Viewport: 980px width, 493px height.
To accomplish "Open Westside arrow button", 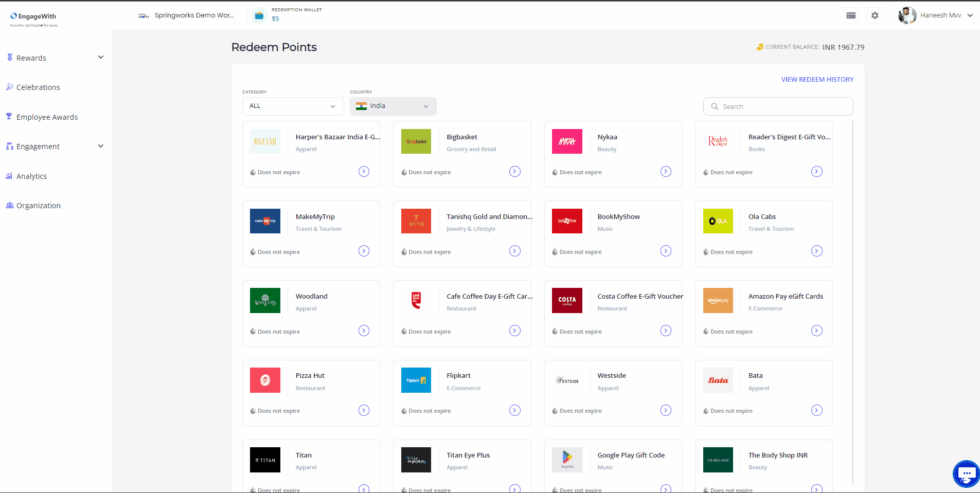I will pos(666,410).
